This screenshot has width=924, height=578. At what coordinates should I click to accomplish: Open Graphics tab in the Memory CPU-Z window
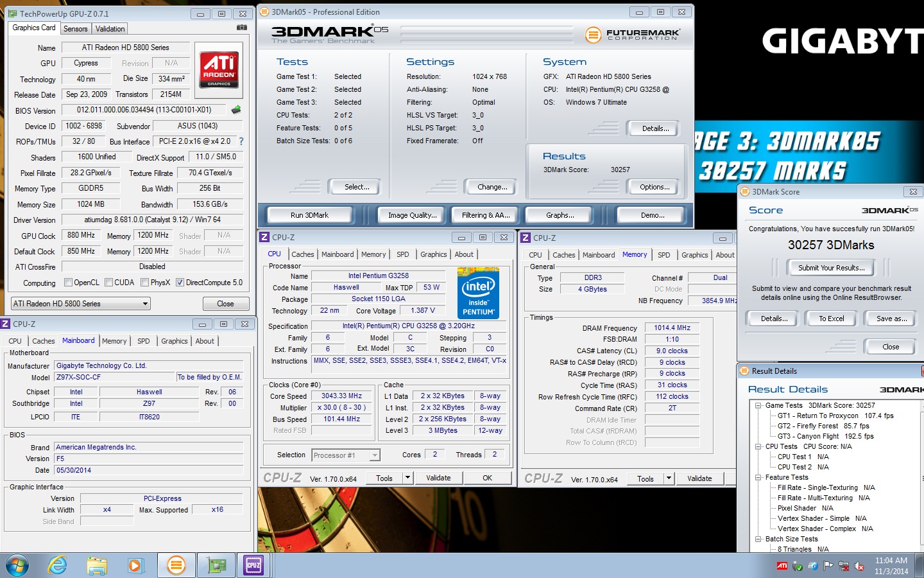click(695, 255)
